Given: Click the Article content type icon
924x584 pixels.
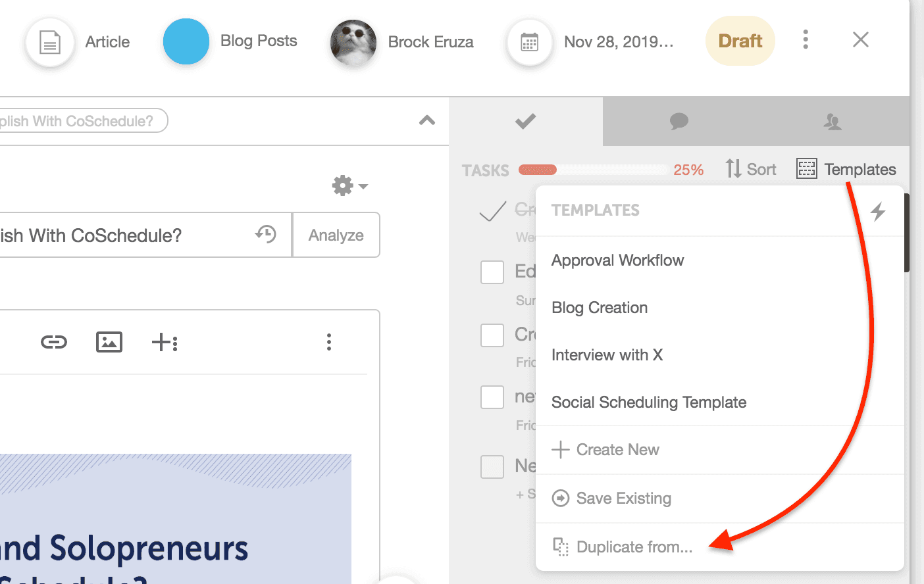Looking at the screenshot, I should coord(50,42).
